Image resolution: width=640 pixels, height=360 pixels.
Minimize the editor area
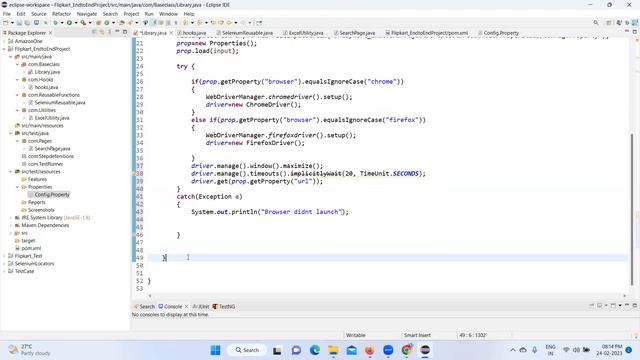[x=627, y=31]
